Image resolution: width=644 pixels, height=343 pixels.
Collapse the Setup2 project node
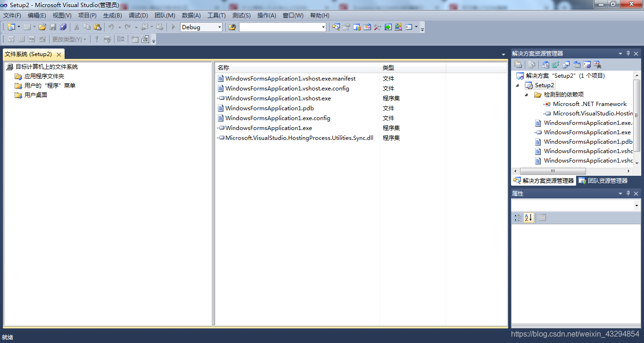coord(518,85)
